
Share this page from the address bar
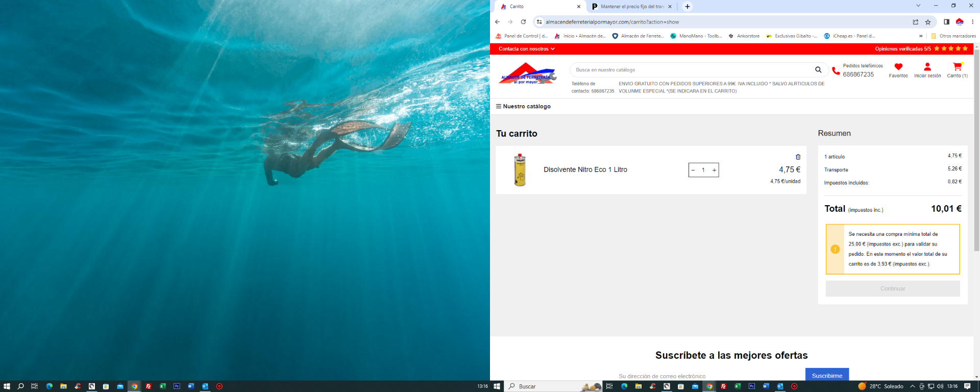(x=915, y=22)
